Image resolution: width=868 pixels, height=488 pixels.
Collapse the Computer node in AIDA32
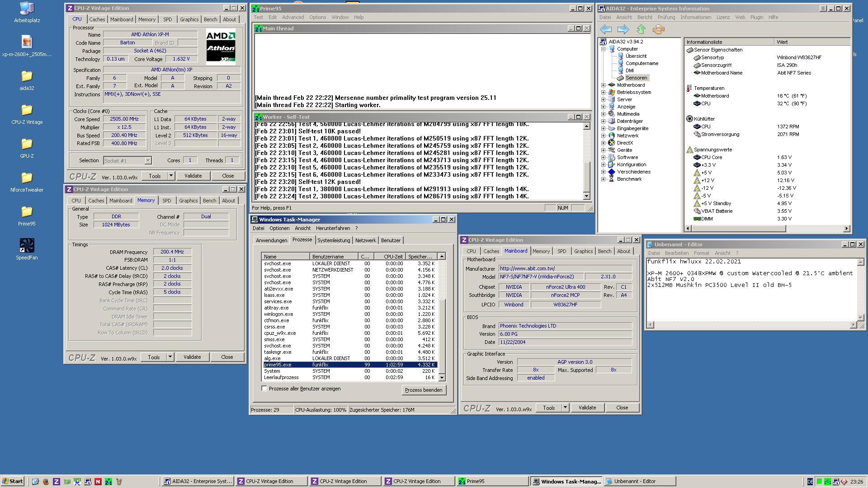point(603,49)
